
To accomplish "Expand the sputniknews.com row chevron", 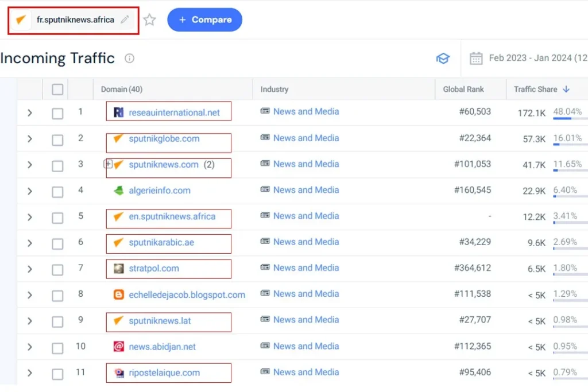I will pyautogui.click(x=30, y=165).
